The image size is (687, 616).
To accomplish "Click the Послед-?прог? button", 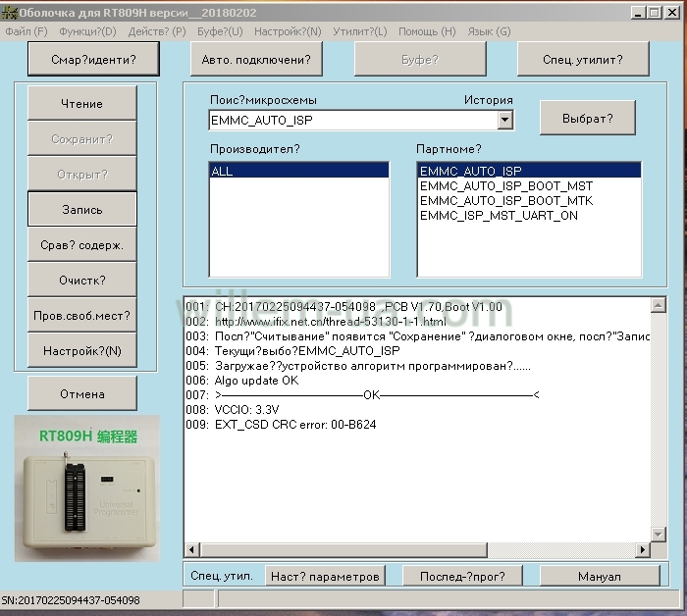I will point(462,576).
